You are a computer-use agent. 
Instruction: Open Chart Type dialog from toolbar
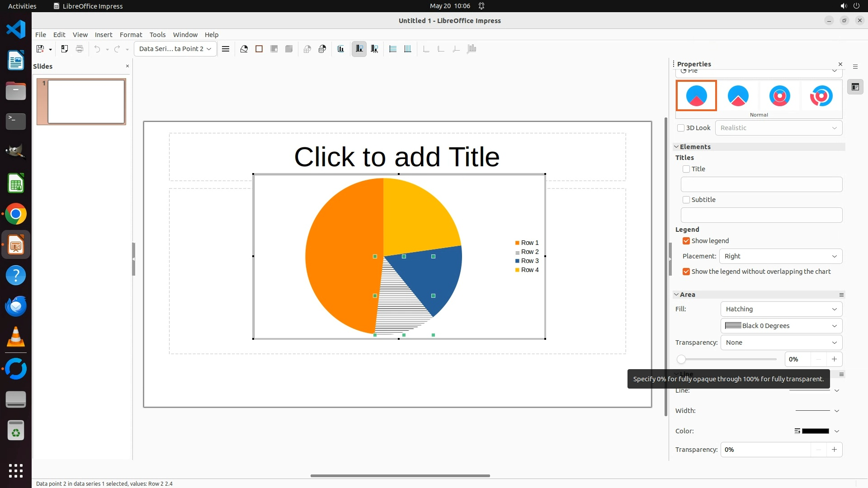coord(244,49)
